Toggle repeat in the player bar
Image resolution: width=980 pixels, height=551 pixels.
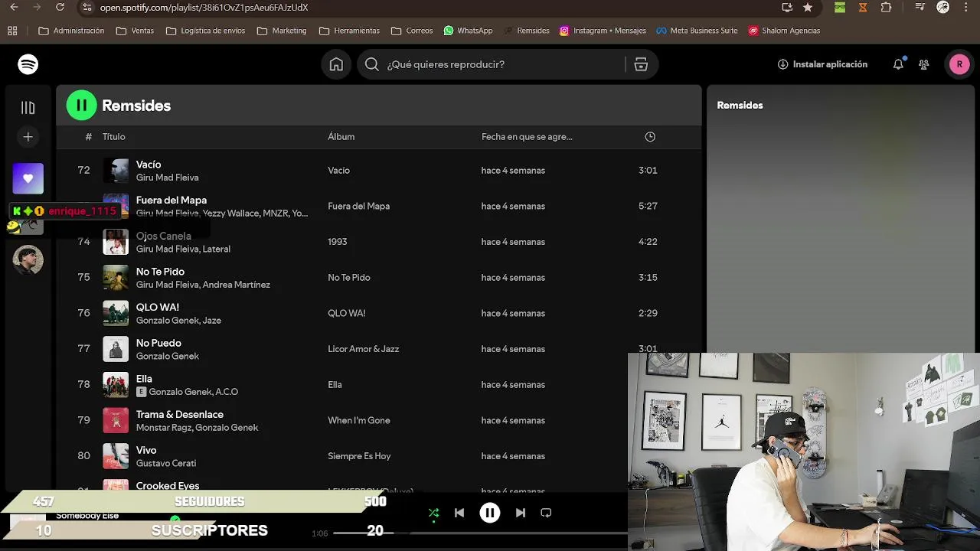[x=546, y=513]
